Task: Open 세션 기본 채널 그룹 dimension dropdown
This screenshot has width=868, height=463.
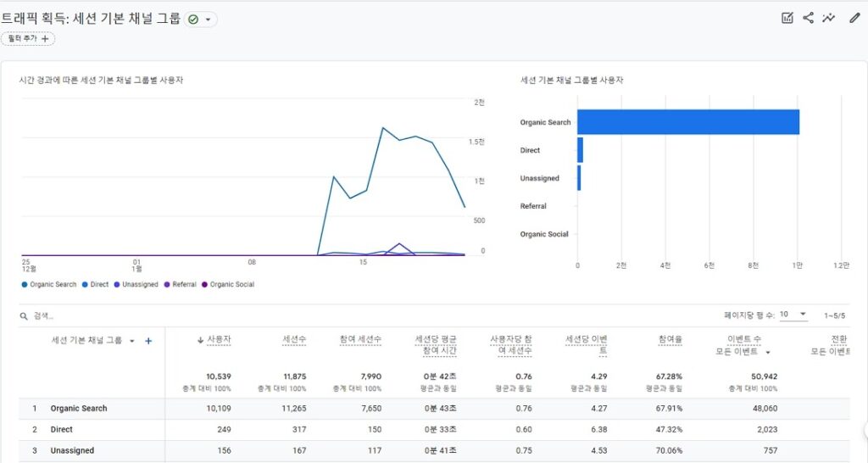Action: tap(131, 341)
